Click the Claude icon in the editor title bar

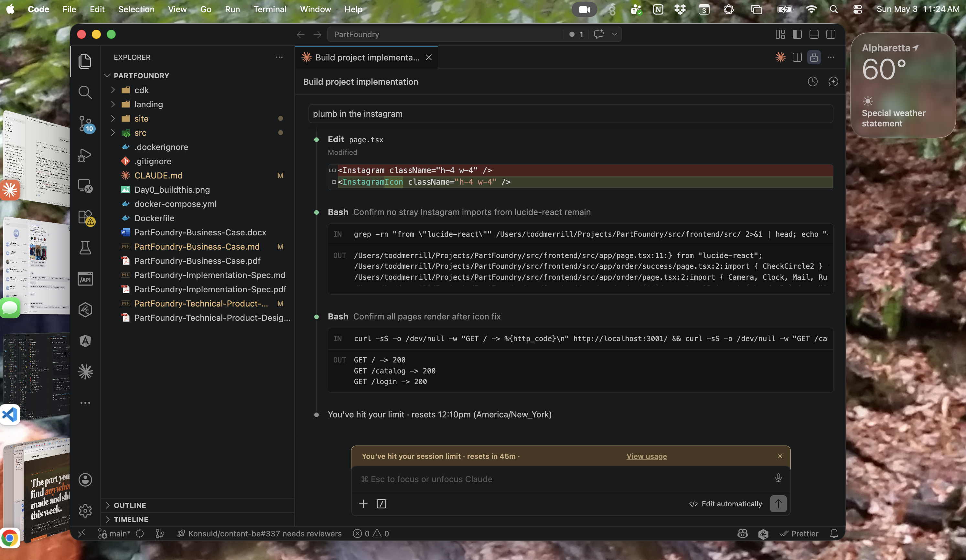click(x=780, y=58)
